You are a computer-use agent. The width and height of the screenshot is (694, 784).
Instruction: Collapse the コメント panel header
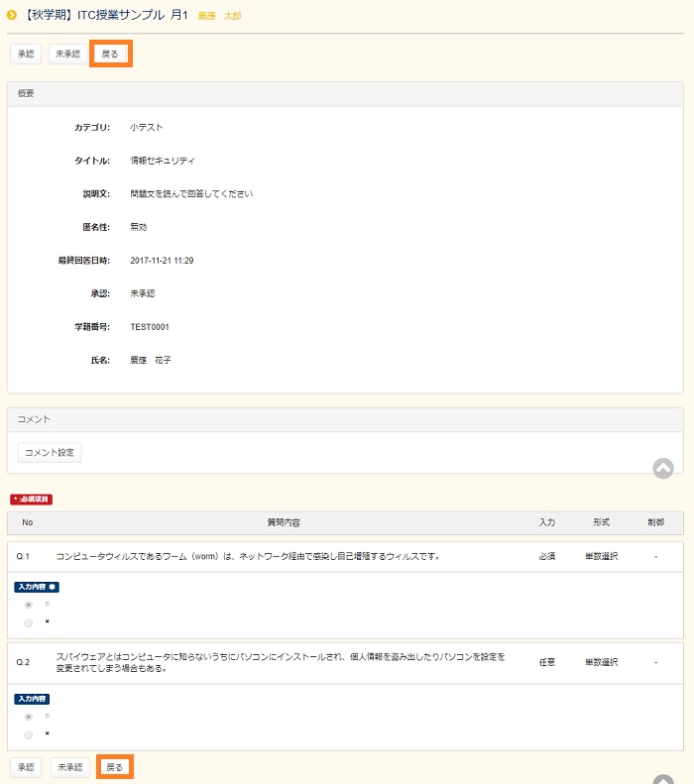click(345, 419)
